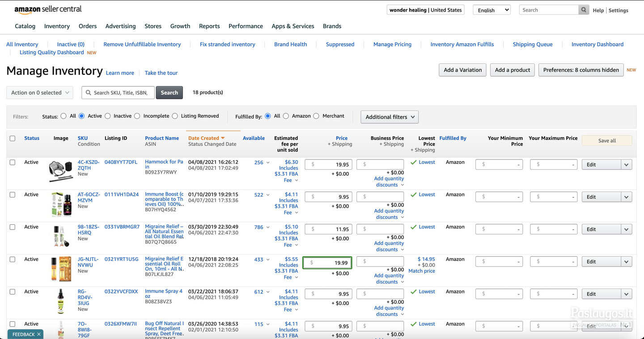Screen dimensions: 644x339
Task: Filter Fulfilled By Merchant radio
Action: pyautogui.click(x=316, y=116)
